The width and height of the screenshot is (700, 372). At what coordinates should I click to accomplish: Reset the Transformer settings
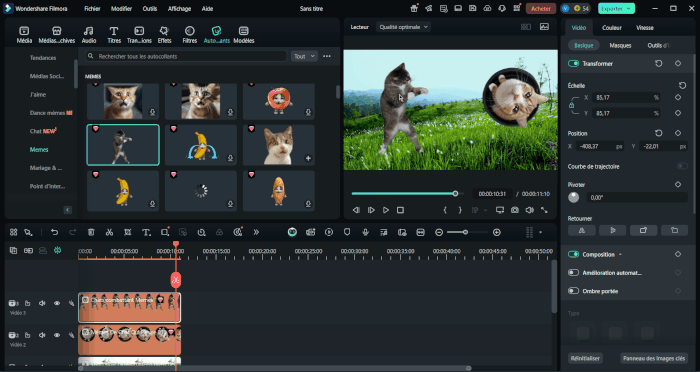point(658,63)
